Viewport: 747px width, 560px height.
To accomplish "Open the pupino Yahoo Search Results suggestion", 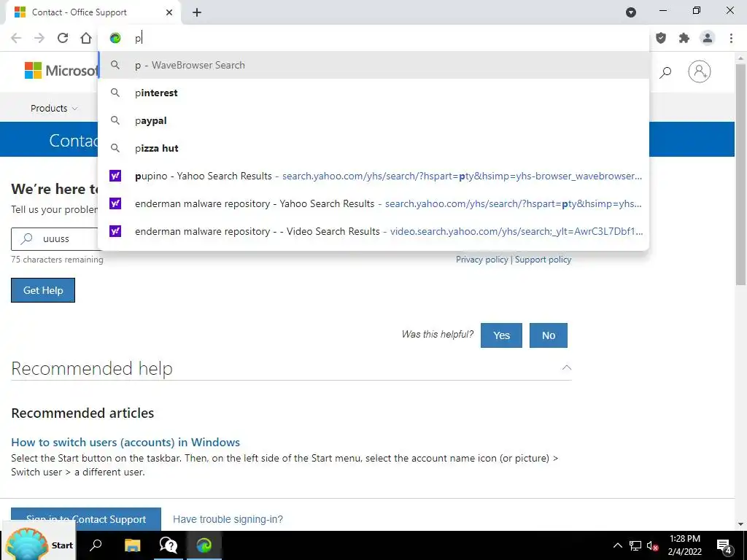I will coord(373,176).
